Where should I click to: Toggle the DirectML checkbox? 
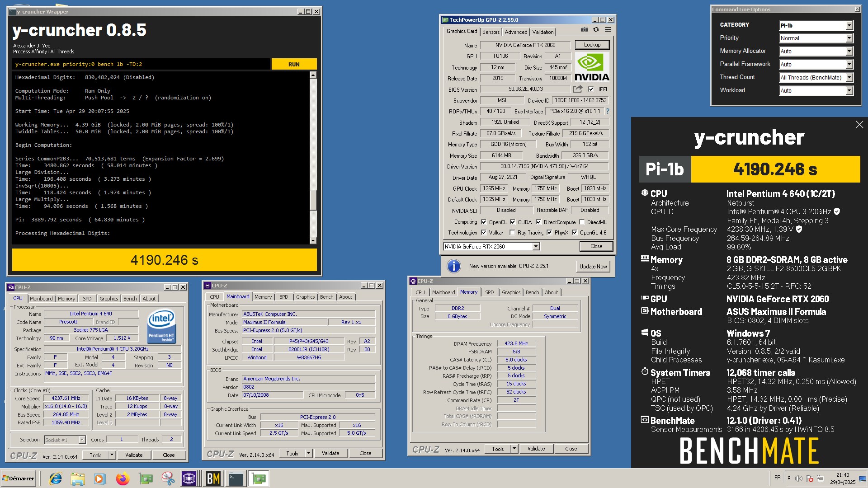click(582, 222)
